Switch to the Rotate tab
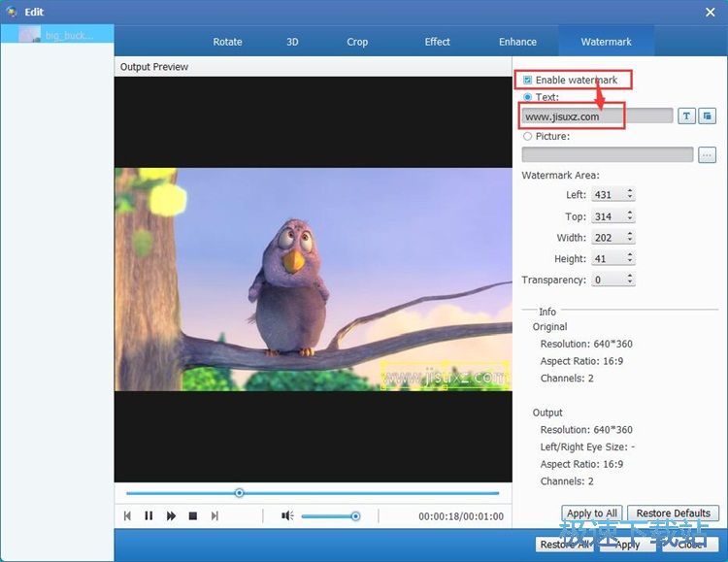Screen dimensions: 728x562 pos(227,42)
